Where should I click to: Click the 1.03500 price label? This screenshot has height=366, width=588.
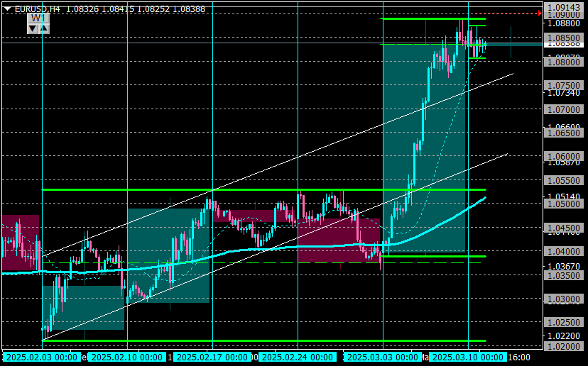tap(564, 275)
